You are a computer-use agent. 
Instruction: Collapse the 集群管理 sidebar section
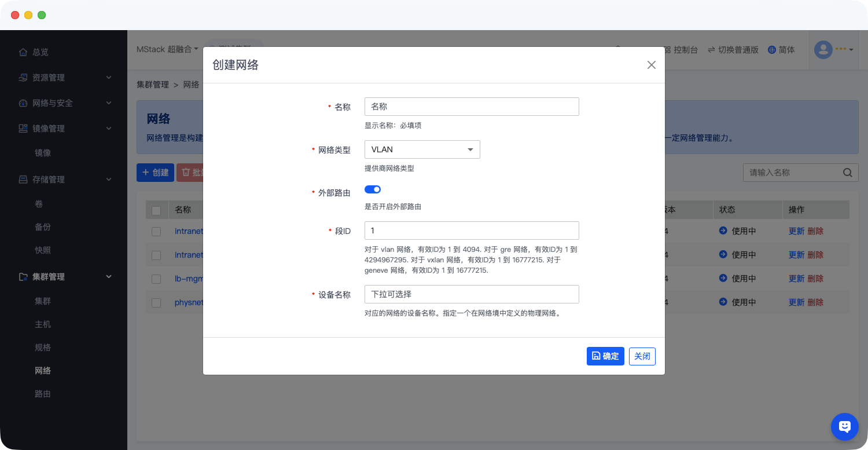point(109,277)
